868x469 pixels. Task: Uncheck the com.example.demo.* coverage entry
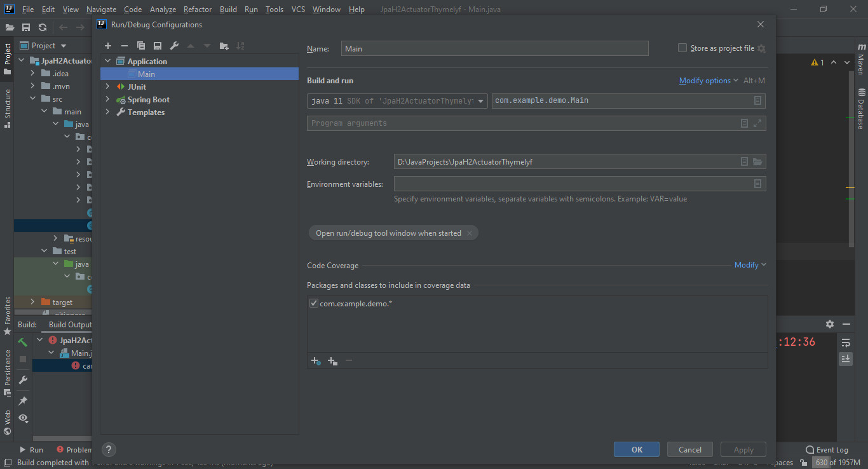click(313, 302)
